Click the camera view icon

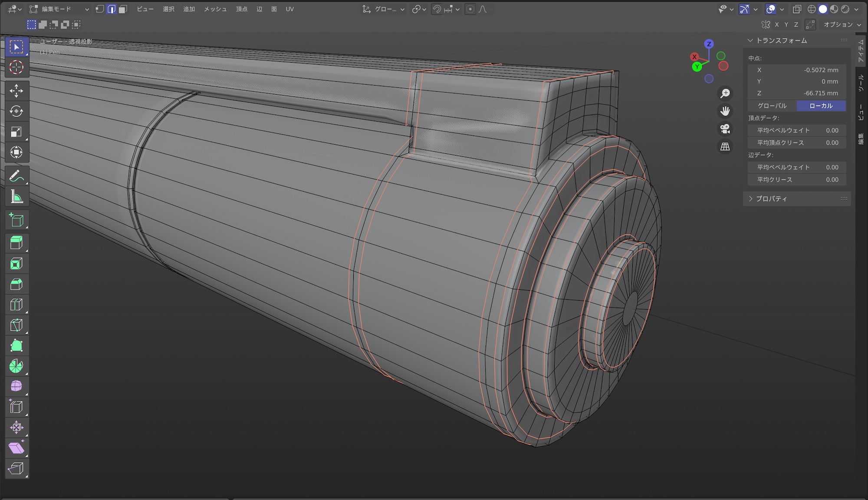725,129
